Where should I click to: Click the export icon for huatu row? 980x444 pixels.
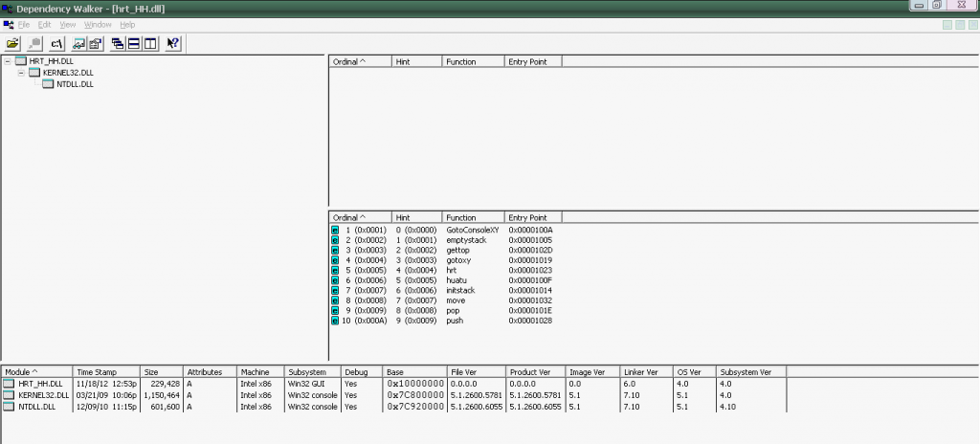tap(335, 280)
